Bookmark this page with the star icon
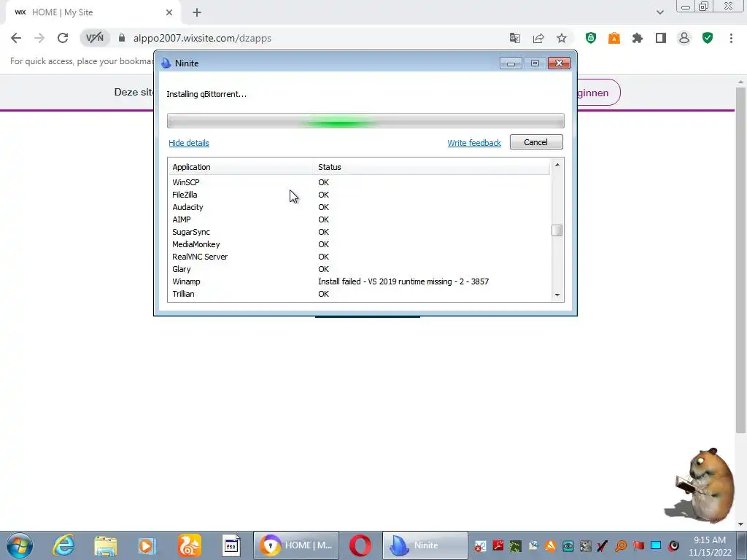747x560 pixels. [x=562, y=38]
